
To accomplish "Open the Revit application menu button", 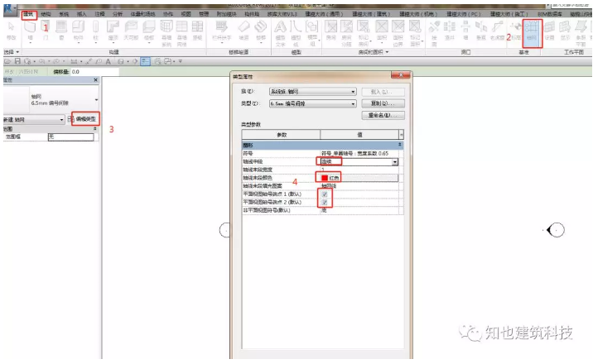I will click(x=9, y=9).
